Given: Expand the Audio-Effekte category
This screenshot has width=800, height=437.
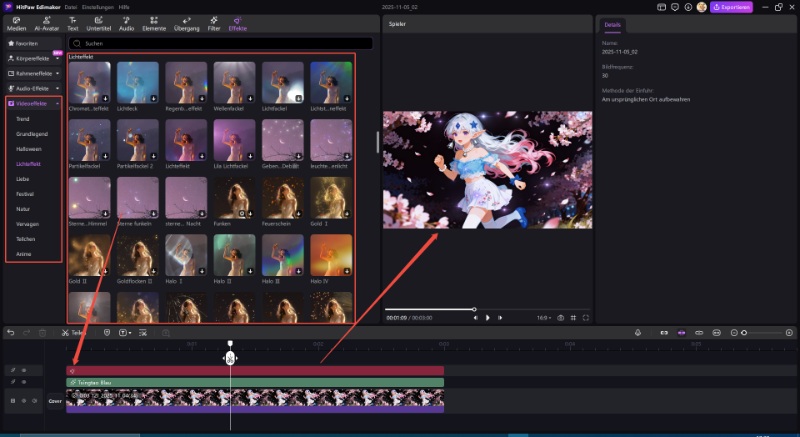Looking at the screenshot, I should [x=33, y=88].
